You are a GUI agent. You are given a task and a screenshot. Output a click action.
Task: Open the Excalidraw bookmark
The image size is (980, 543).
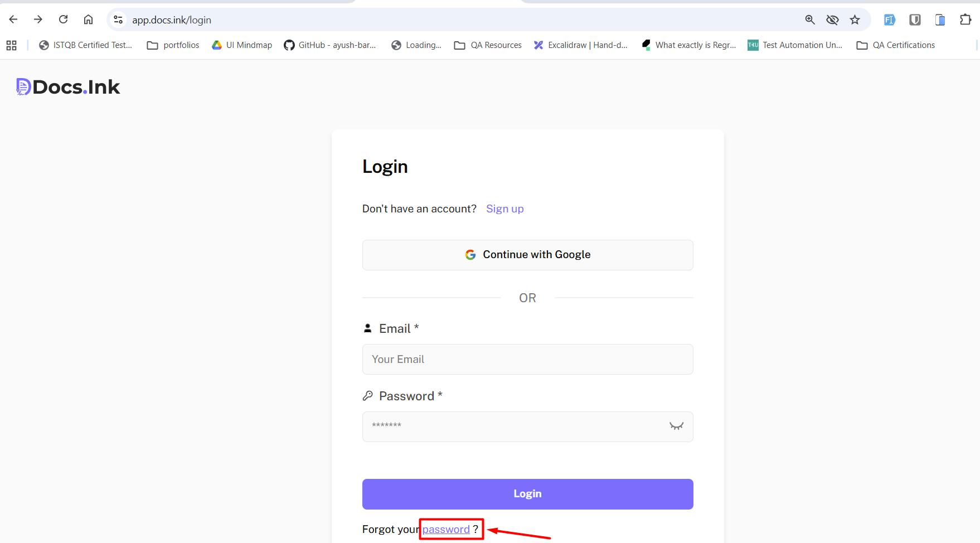coord(580,45)
